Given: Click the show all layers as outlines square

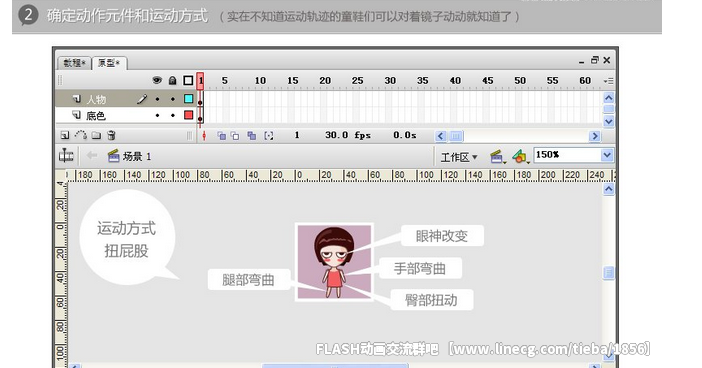Looking at the screenshot, I should click(x=188, y=81).
